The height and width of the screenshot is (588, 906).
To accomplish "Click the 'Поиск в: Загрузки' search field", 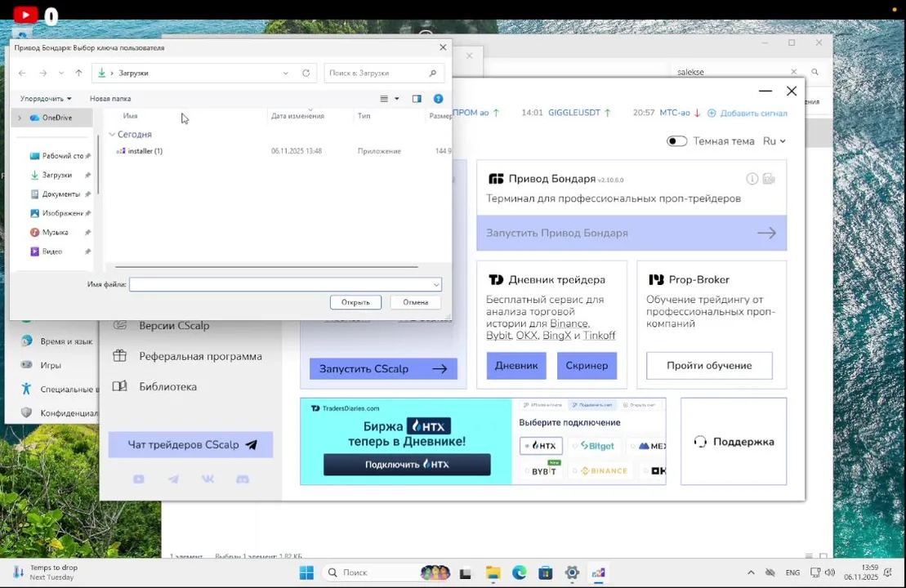I will point(384,73).
